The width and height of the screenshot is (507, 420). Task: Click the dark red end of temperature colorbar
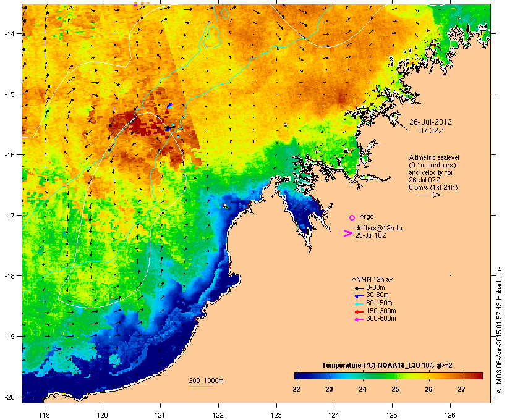click(479, 376)
